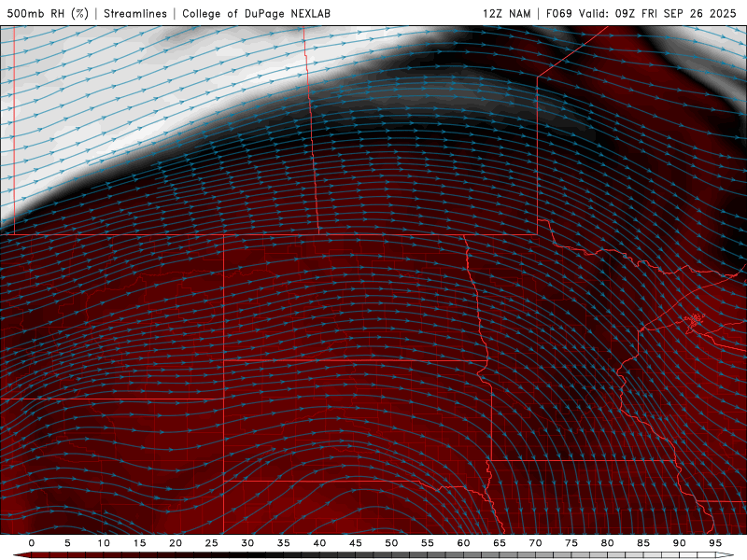Click the "60" color scale label
The height and width of the screenshot is (560, 747).
tap(463, 543)
